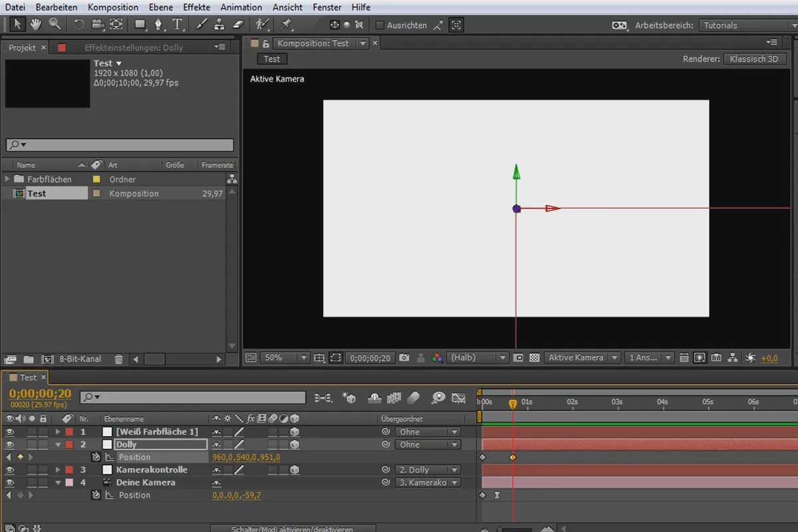Toggle 3D switch for Dolly layer
Image resolution: width=798 pixels, height=532 pixels.
tap(294, 444)
